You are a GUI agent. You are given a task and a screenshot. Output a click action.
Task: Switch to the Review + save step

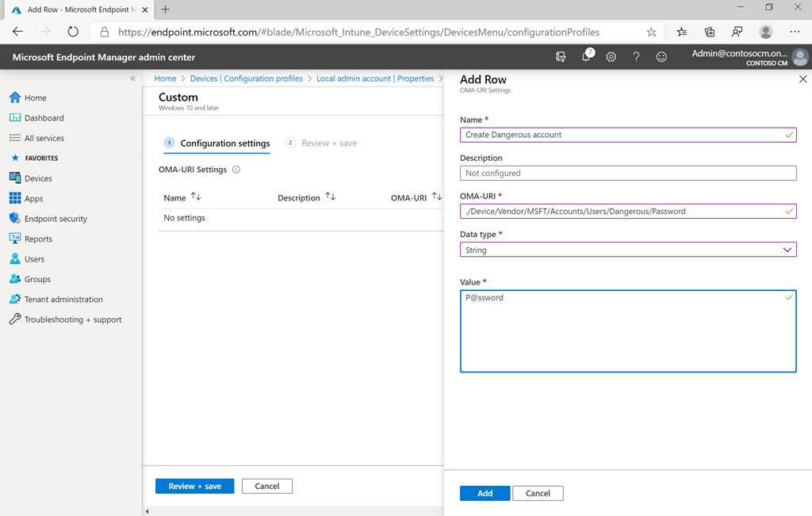tap(328, 143)
